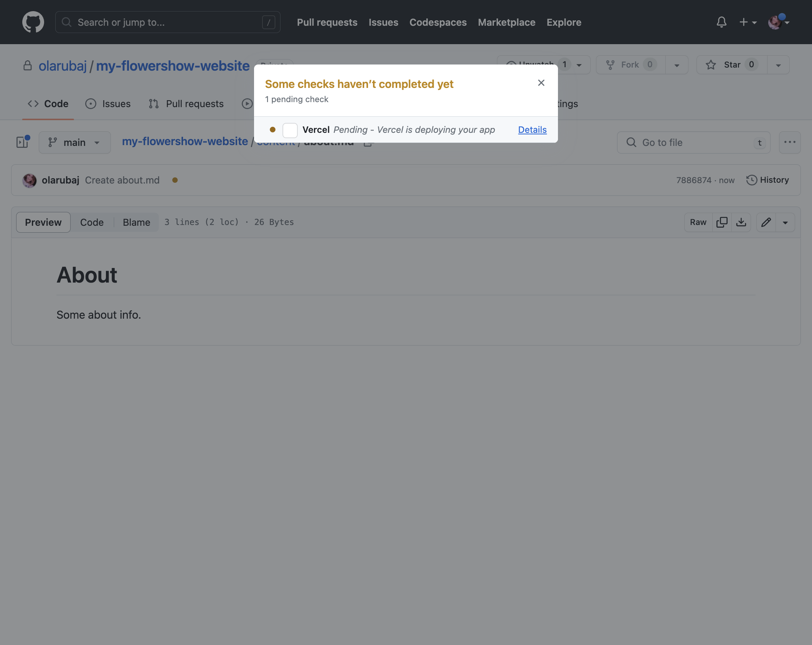
Task: Expand more edit options dropdown
Action: 786,222
